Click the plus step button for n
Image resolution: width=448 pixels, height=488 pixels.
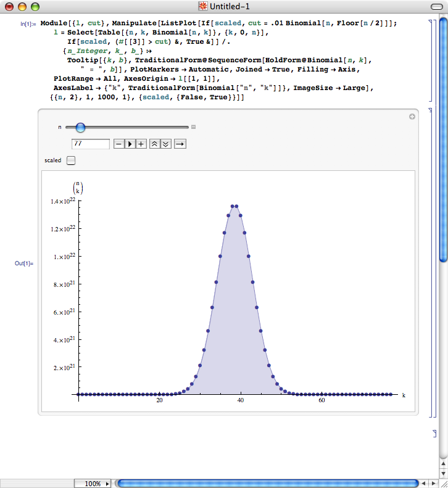click(141, 144)
